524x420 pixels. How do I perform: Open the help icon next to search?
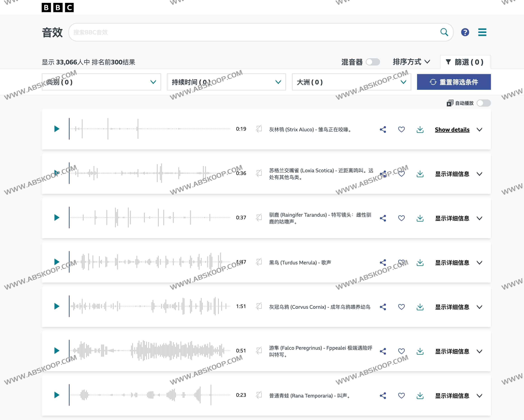(465, 32)
